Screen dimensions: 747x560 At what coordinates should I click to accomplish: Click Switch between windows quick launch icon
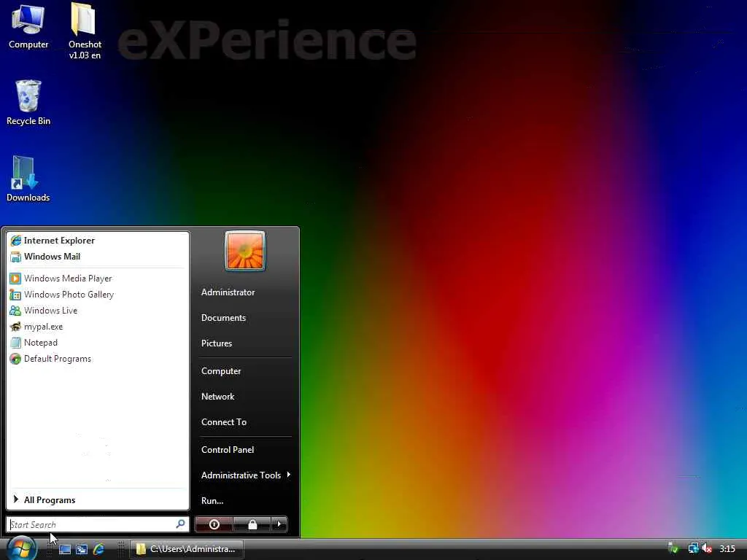pos(82,549)
